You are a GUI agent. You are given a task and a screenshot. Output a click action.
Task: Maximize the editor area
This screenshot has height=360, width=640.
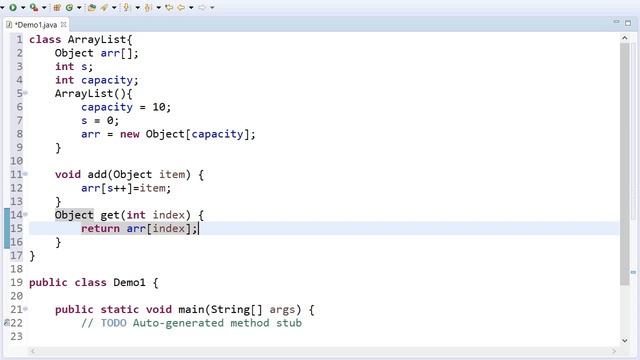pyautogui.click(x=628, y=23)
